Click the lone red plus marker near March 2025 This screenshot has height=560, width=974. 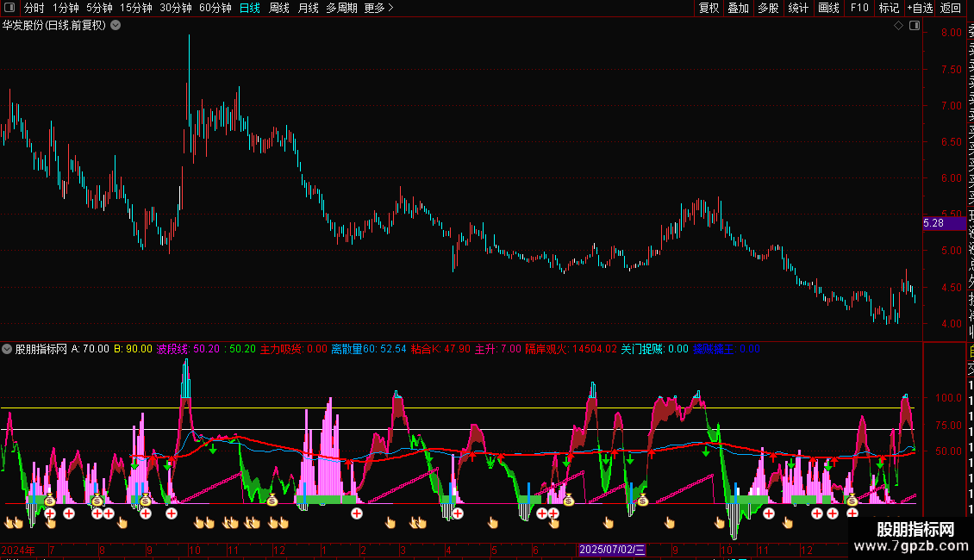357,513
